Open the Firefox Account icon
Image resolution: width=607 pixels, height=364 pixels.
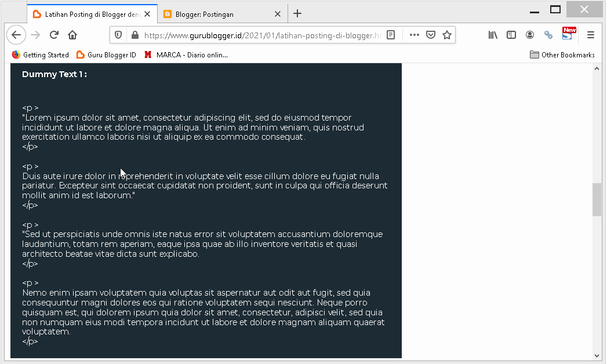coord(529,35)
